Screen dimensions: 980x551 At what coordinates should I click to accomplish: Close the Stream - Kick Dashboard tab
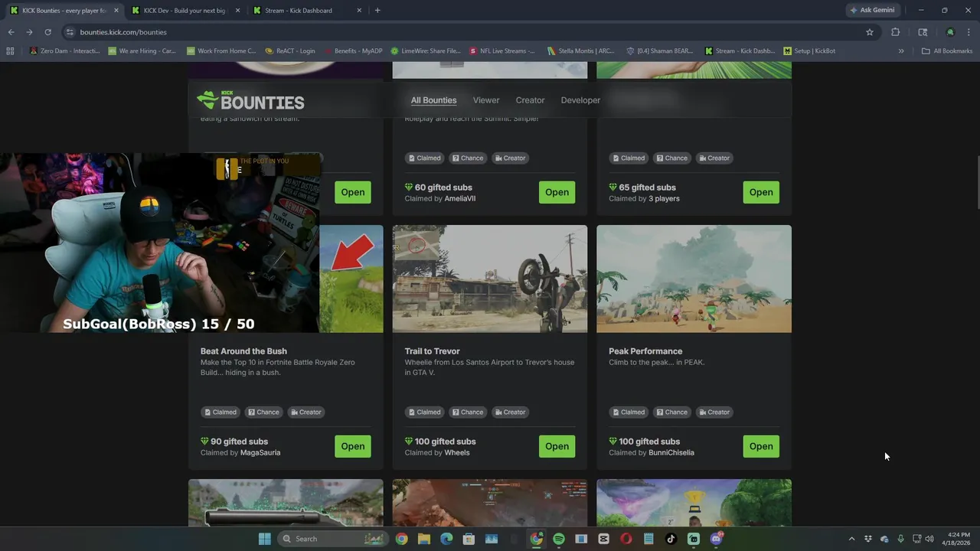pos(359,11)
